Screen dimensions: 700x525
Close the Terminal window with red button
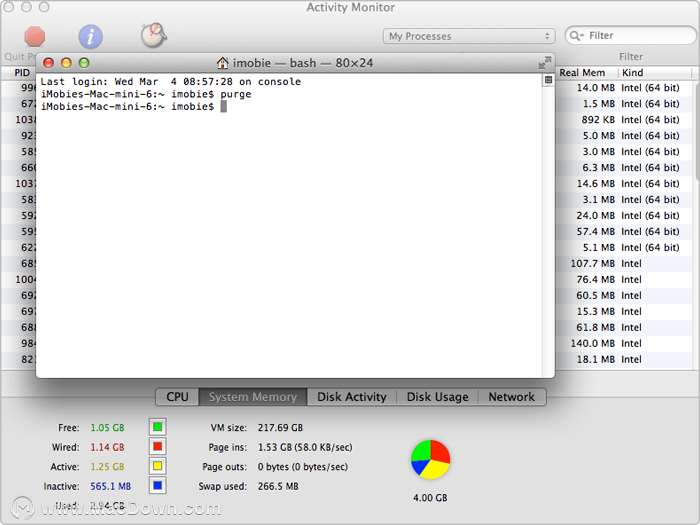48,63
